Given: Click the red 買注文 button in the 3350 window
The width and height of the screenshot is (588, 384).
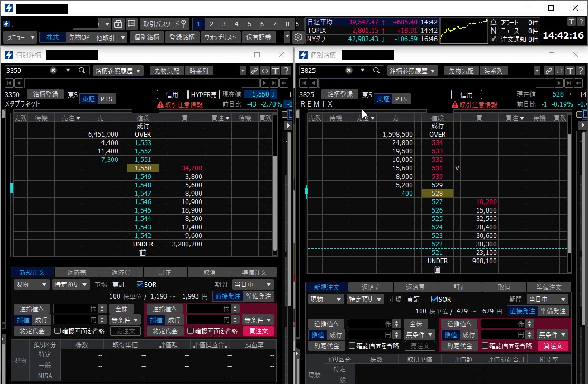Looking at the screenshot, I should point(259,331).
